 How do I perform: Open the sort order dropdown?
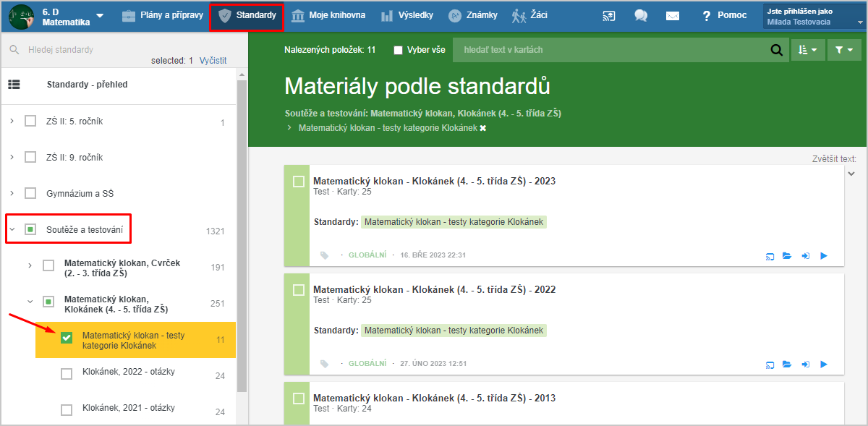[807, 50]
